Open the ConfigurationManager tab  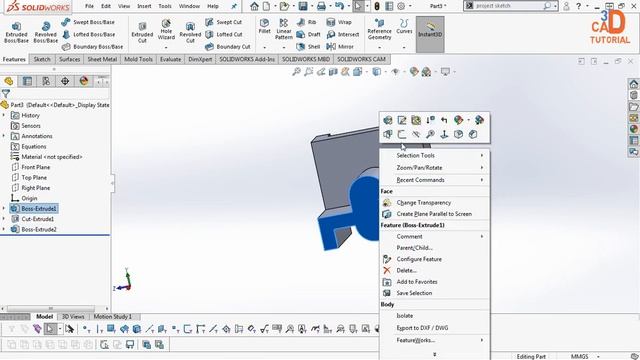tap(46, 81)
